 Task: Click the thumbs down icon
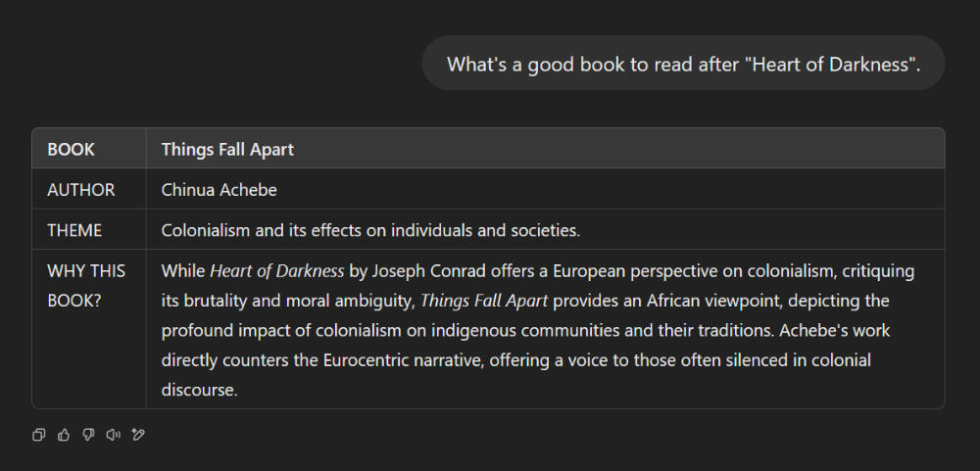(88, 435)
